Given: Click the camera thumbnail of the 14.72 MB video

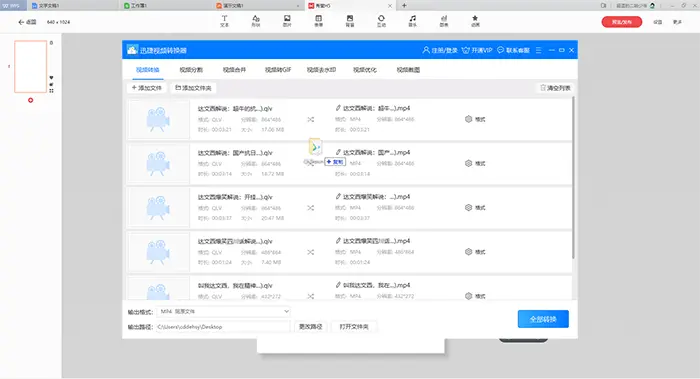Looking at the screenshot, I should tap(158, 163).
